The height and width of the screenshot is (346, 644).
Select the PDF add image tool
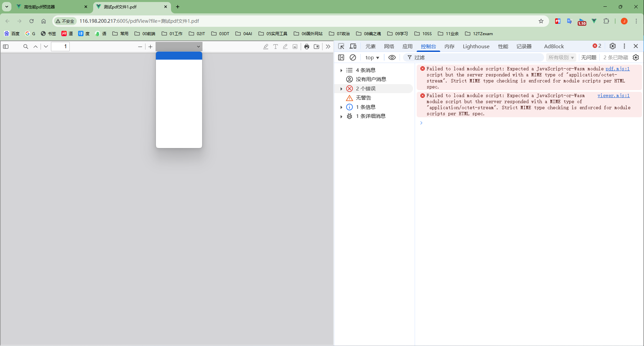point(295,47)
